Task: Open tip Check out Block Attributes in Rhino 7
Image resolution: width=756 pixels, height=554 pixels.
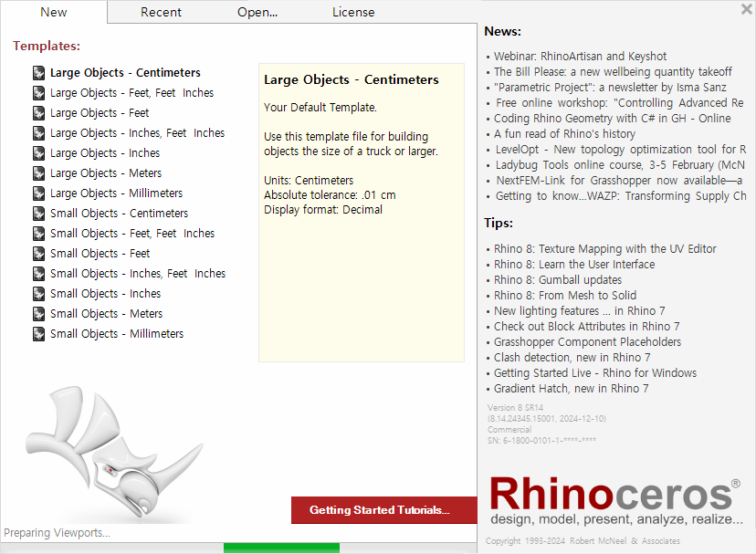Action: coord(587,327)
